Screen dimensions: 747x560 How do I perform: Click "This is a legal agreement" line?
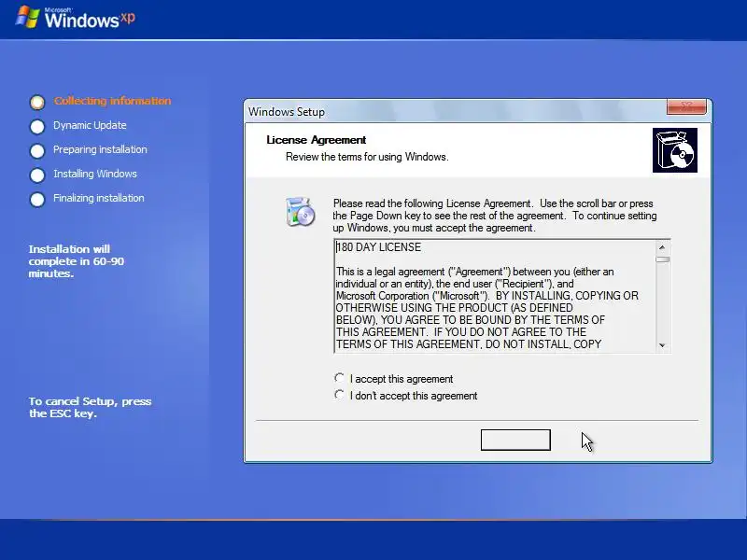tap(474, 272)
